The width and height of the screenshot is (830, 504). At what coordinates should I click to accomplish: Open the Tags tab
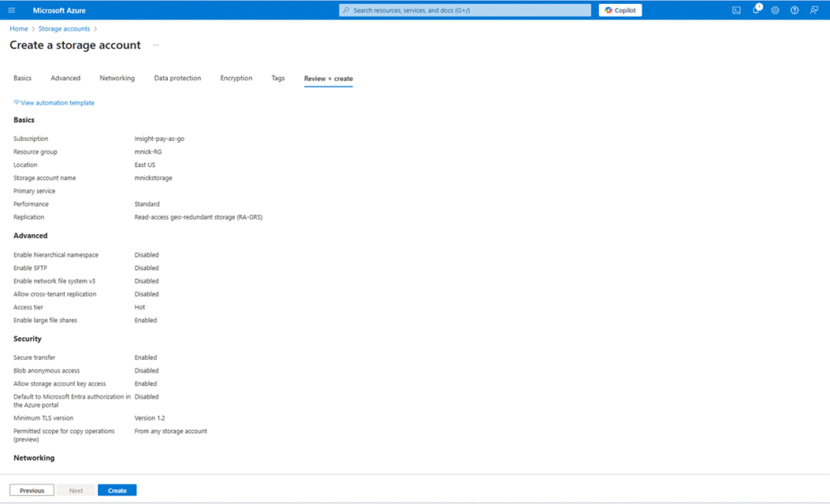(278, 79)
